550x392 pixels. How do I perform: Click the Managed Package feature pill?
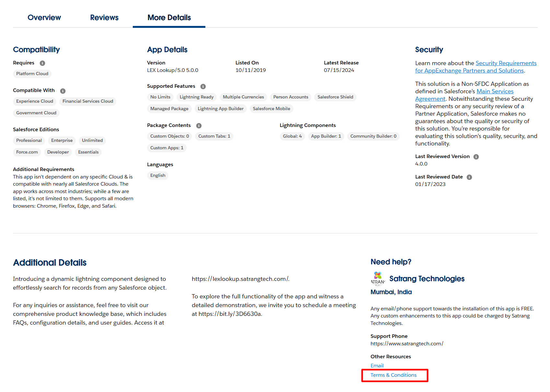169,109
